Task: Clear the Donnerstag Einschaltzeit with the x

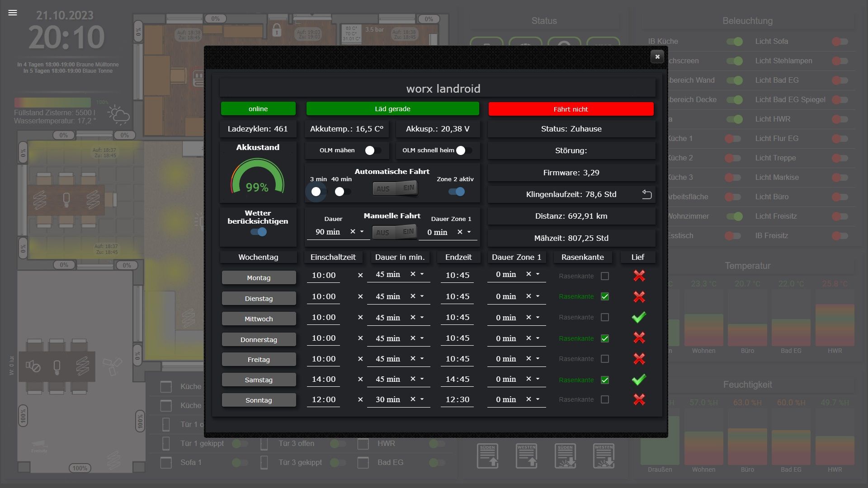Action: tap(360, 338)
